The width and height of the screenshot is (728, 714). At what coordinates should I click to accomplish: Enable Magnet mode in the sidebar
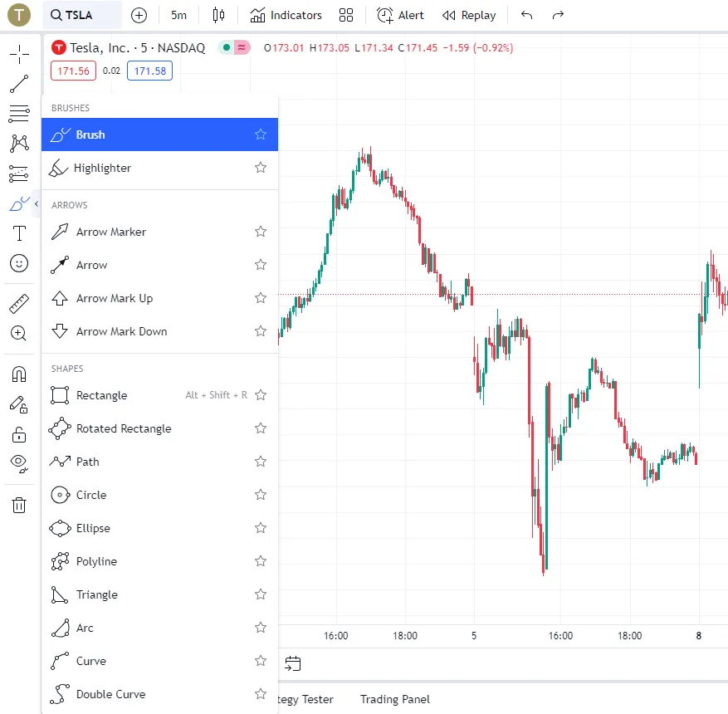19,374
